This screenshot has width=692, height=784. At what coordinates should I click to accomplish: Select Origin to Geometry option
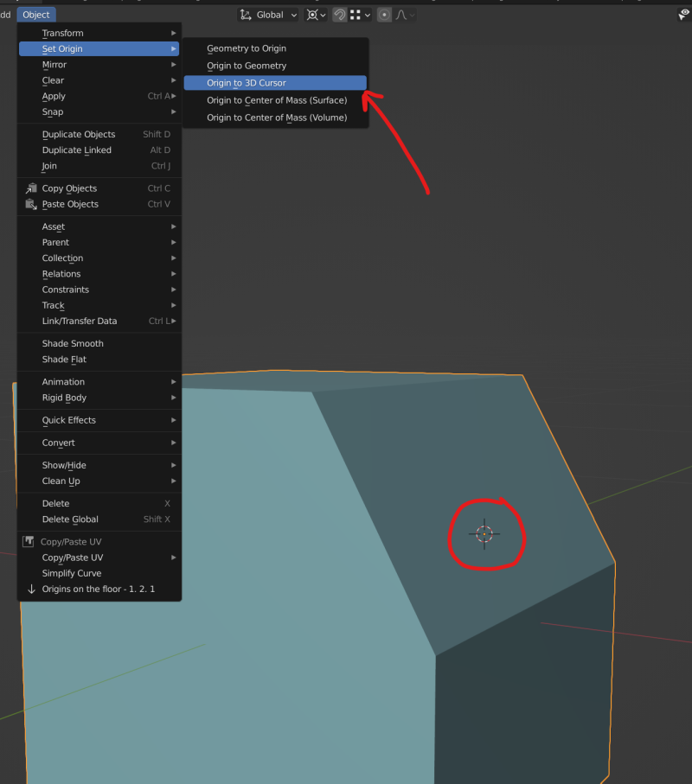(x=275, y=66)
